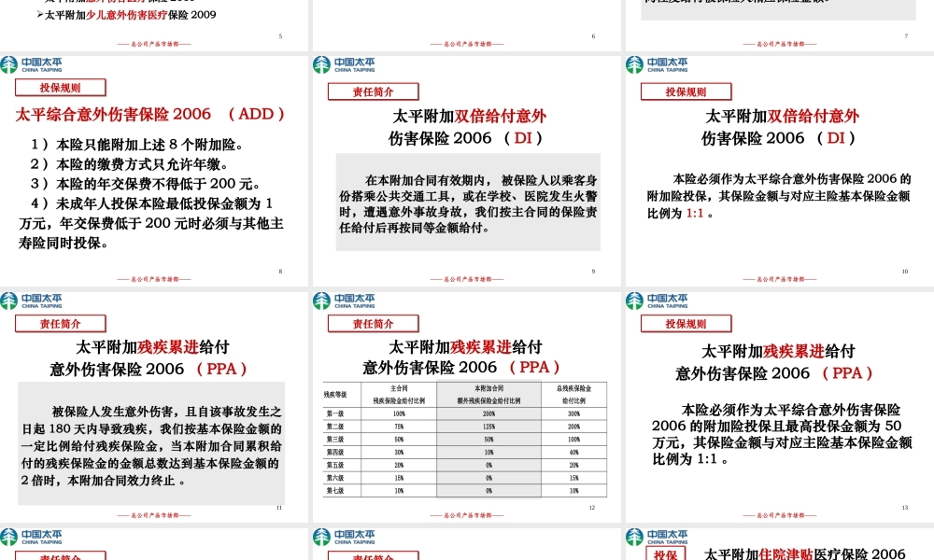Select slide 9 with the DI 责任简介 description
Viewport: 934px width, 560px height.
[x=467, y=170]
